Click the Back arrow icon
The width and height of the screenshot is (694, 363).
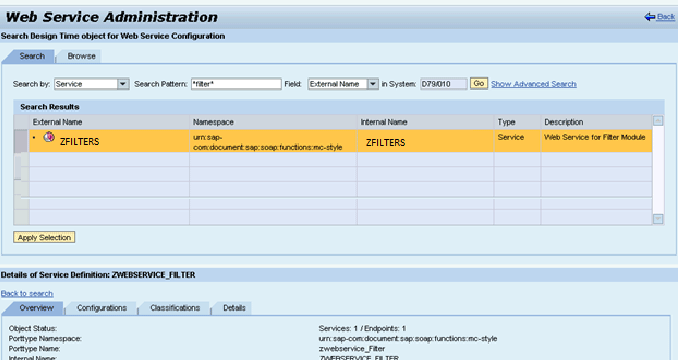tap(650, 17)
